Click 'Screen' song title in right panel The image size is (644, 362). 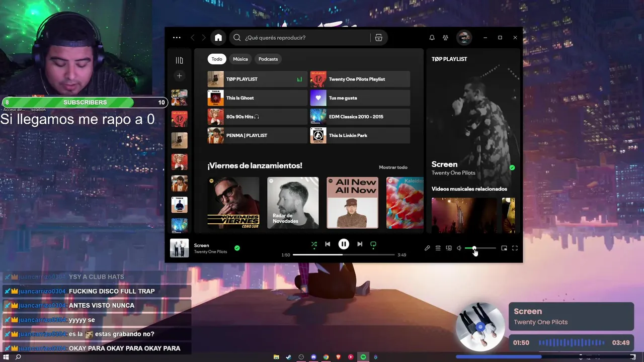(444, 164)
